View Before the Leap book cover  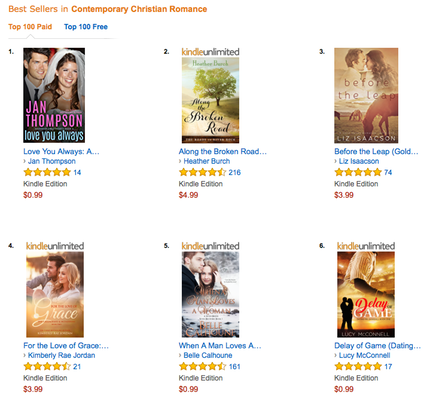[366, 95]
